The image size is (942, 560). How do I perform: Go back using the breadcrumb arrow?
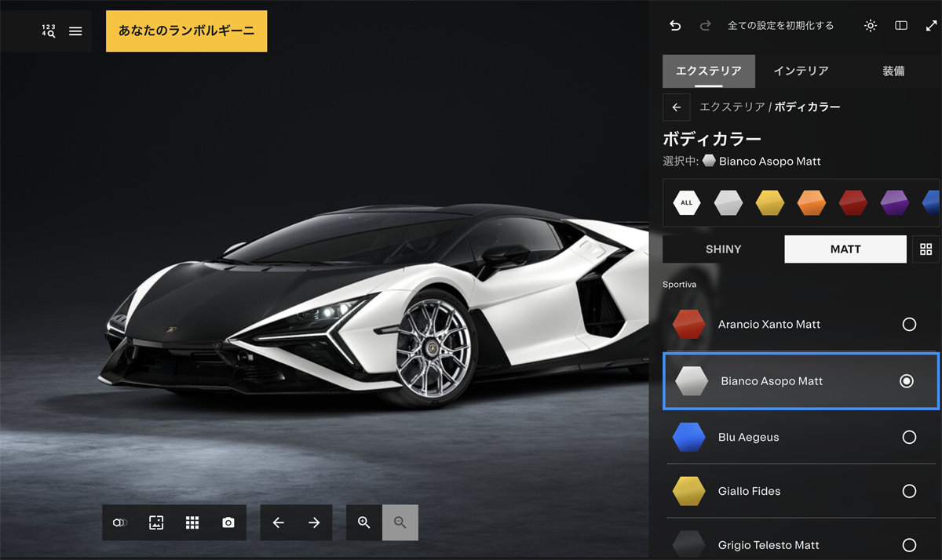point(677,107)
